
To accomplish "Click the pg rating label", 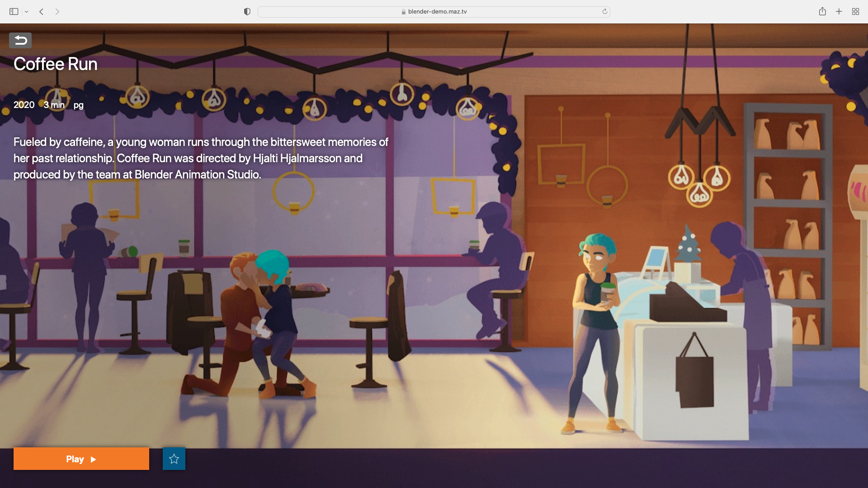I will 79,105.
